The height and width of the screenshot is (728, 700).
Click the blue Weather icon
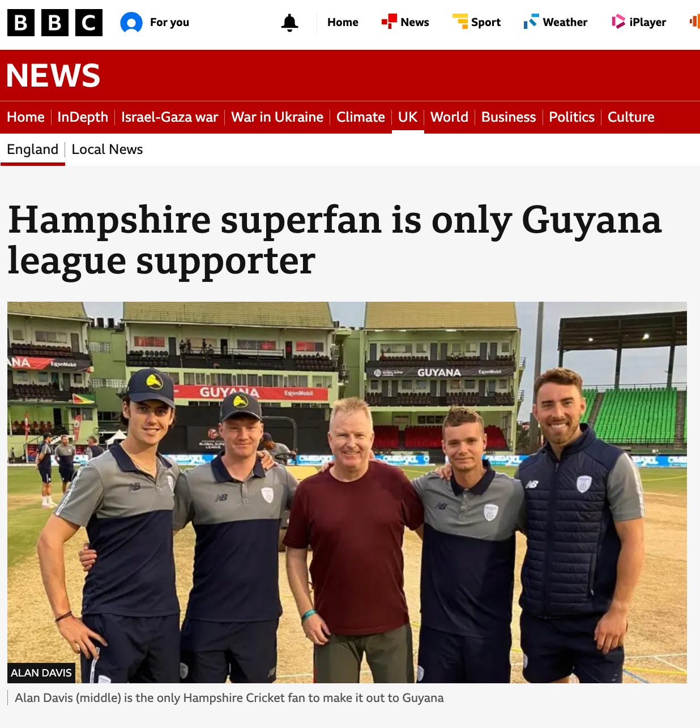pyautogui.click(x=531, y=22)
